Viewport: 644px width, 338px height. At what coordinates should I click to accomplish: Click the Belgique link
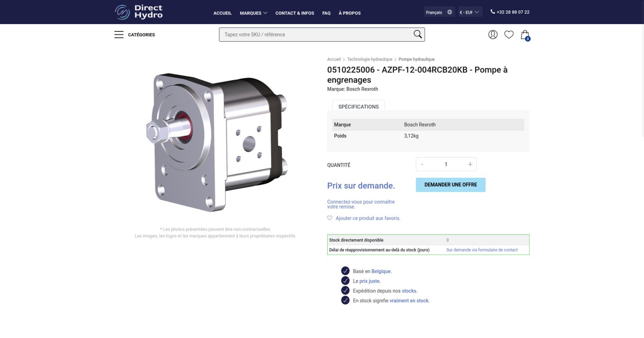pos(381,271)
